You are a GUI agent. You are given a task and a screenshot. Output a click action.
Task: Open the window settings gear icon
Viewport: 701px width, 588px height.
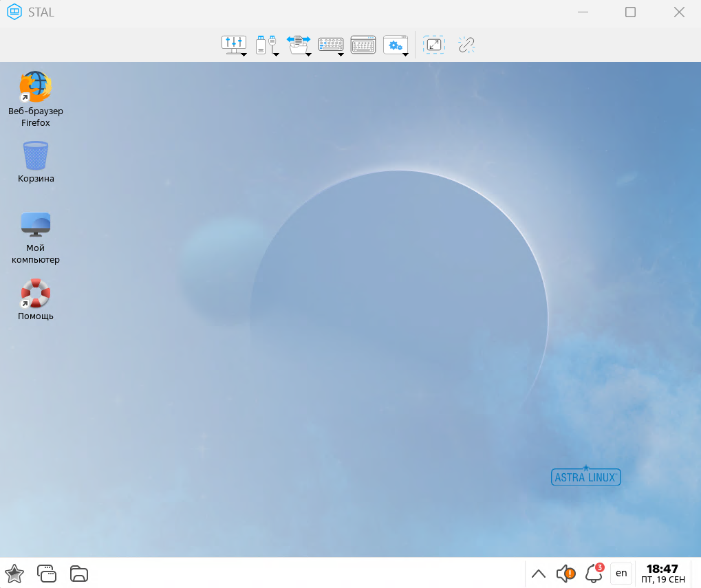click(x=395, y=45)
